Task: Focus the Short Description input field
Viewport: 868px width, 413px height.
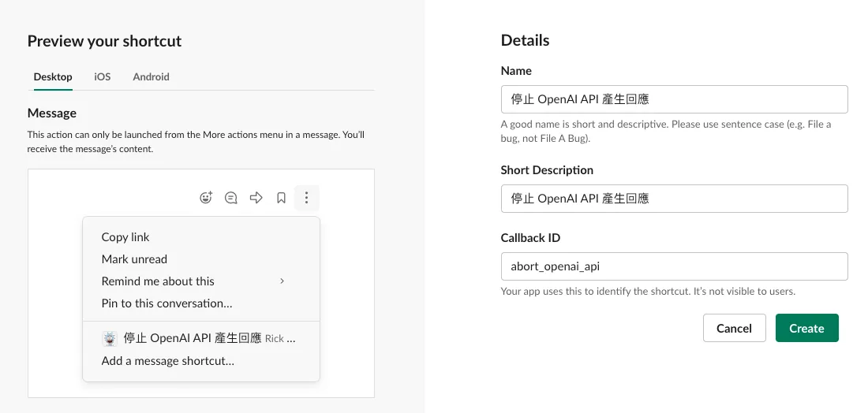Action: (674, 199)
